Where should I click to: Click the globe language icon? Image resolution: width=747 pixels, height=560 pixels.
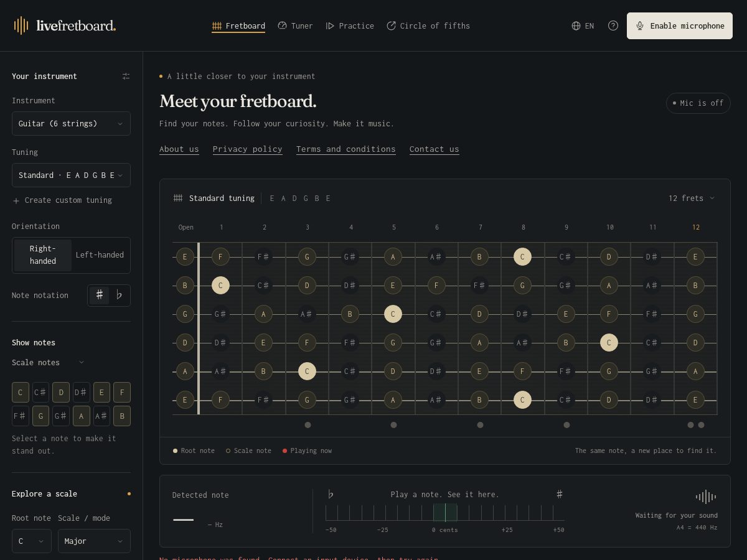click(576, 26)
